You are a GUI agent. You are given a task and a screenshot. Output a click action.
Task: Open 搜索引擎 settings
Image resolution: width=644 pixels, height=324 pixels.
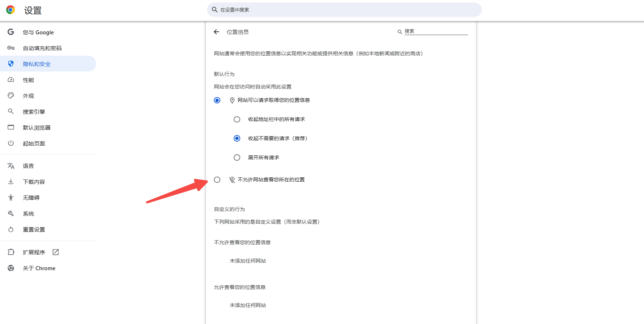48,112
